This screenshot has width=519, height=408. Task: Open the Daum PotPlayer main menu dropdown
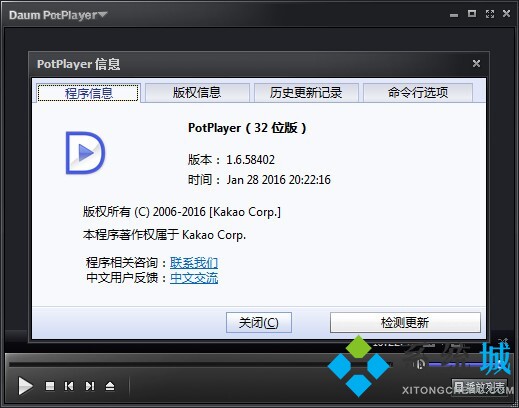(58, 15)
